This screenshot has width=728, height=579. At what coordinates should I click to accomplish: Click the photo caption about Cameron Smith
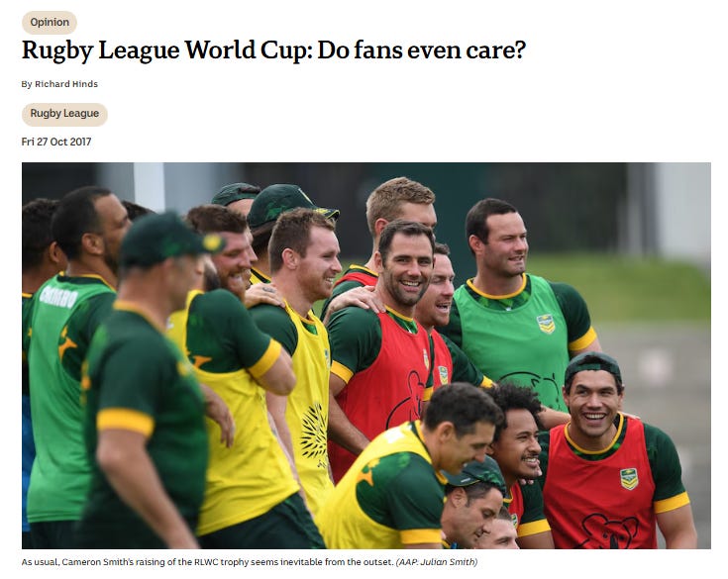(x=208, y=562)
